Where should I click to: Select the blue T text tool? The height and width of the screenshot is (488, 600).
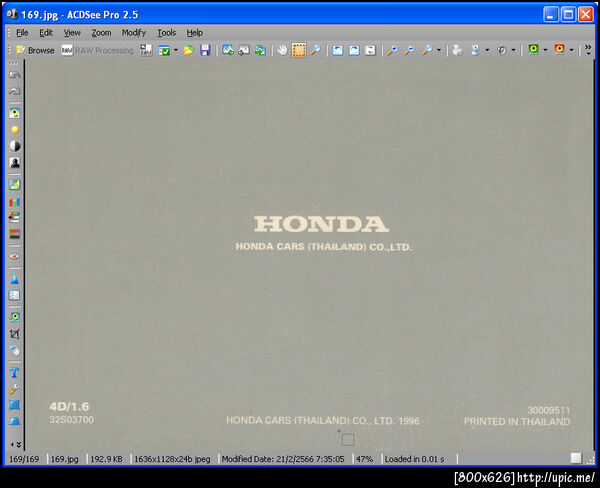pyautogui.click(x=15, y=372)
